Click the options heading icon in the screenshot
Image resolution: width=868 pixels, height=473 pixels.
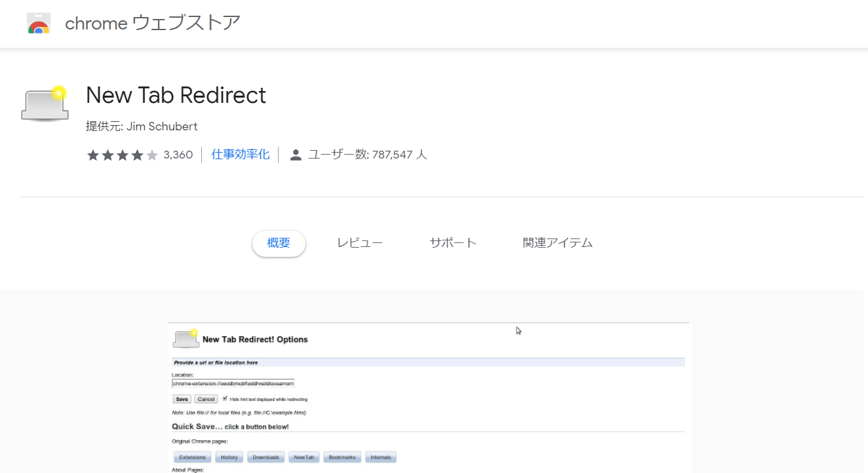pos(186,339)
